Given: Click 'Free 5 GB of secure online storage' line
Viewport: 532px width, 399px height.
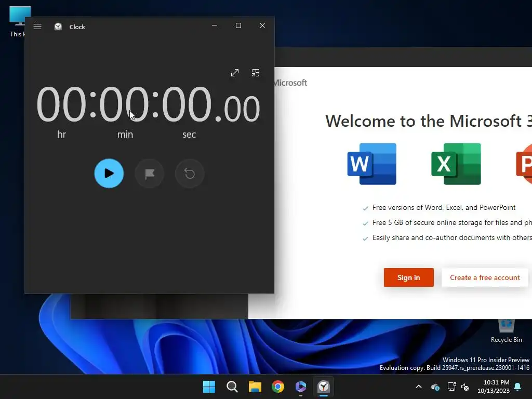Looking at the screenshot, I should click(x=452, y=222).
